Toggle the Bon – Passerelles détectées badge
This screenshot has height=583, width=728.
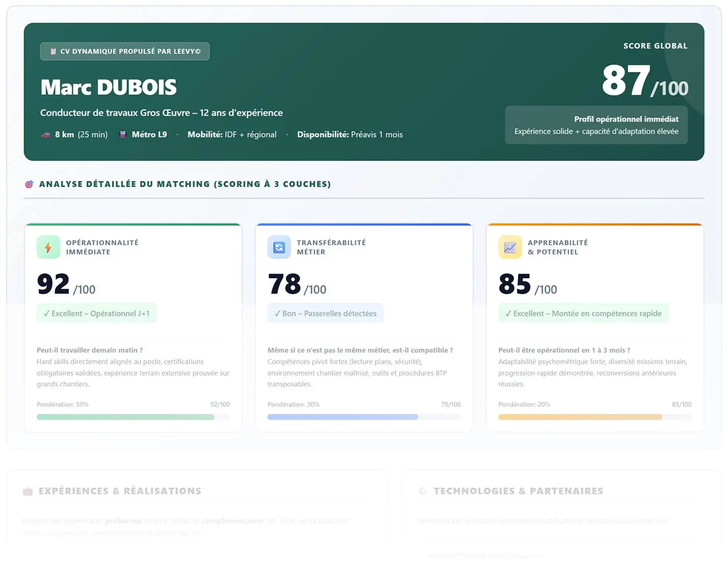click(x=325, y=313)
